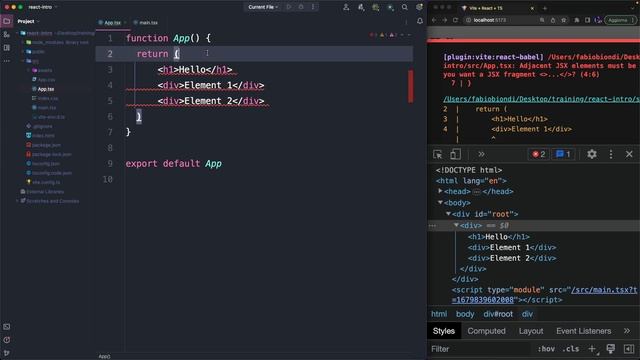Open the Project view dropdown header
The height and width of the screenshot is (360, 640).
(x=29, y=21)
